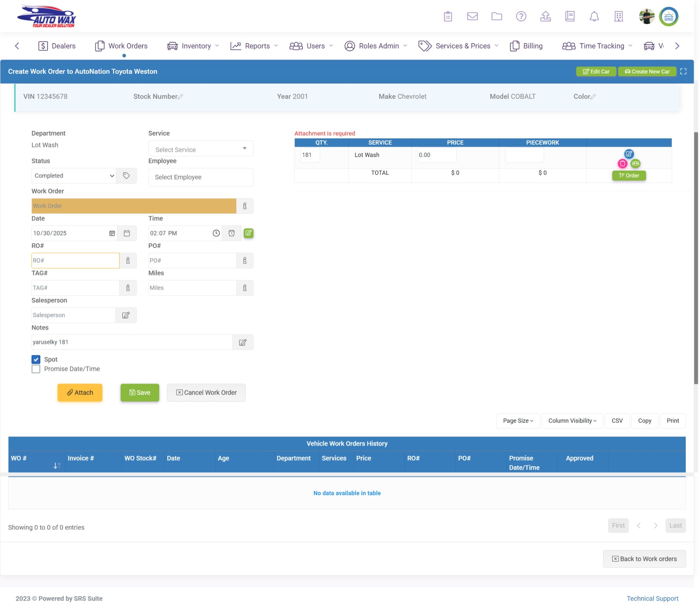Enable the Promise Date/Time checkbox
The width and height of the screenshot is (700, 609).
pos(36,369)
